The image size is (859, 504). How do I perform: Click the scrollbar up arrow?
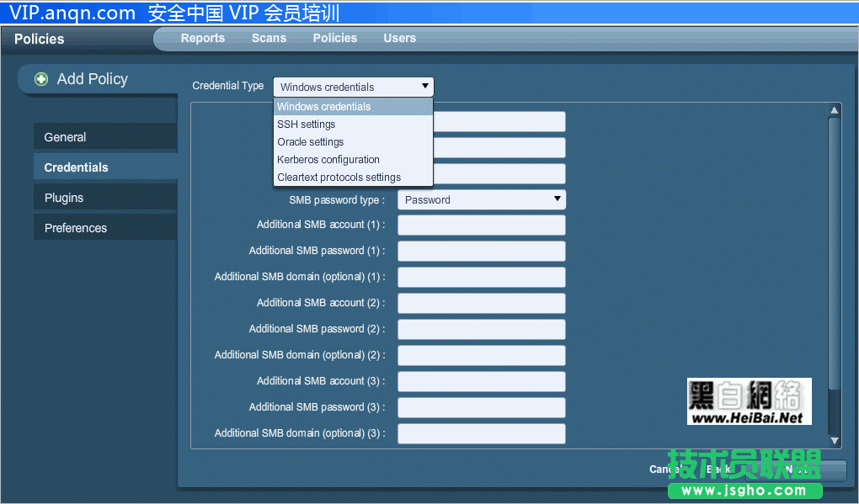[835, 110]
